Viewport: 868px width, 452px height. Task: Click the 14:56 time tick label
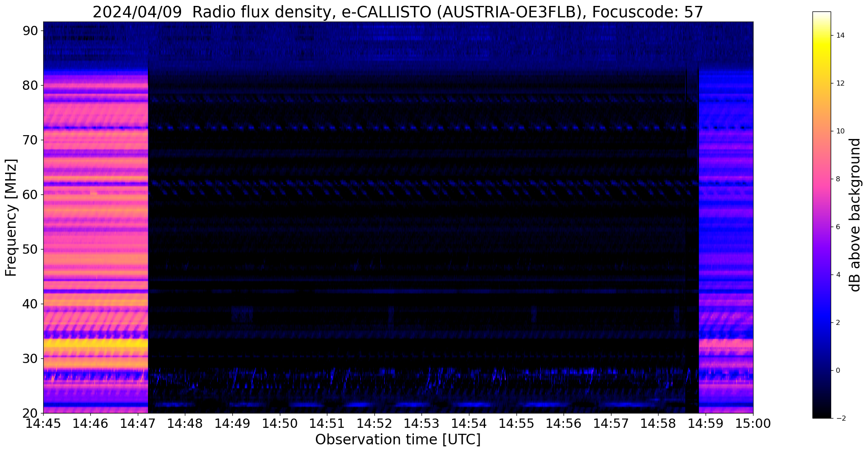click(x=564, y=423)
